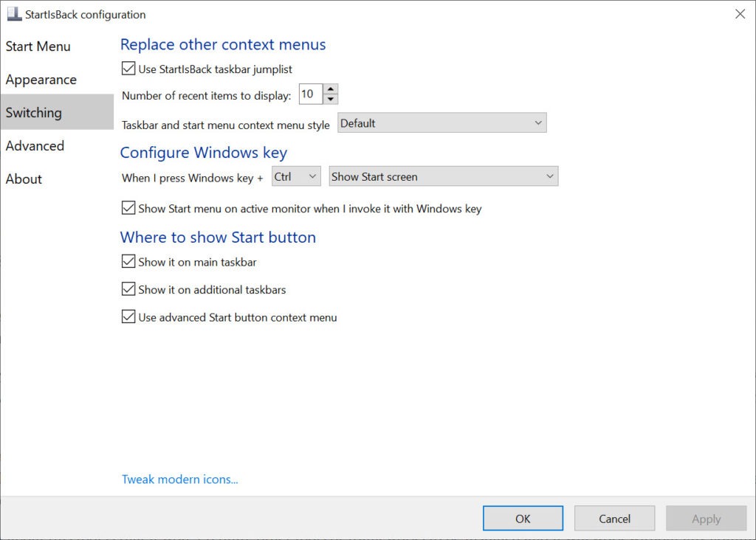The height and width of the screenshot is (540, 756).
Task: Click the Number of recent items label
Action: coord(207,95)
